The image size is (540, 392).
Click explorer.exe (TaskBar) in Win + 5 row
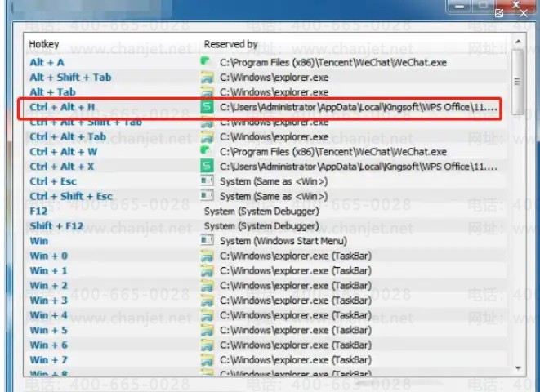[296, 330]
